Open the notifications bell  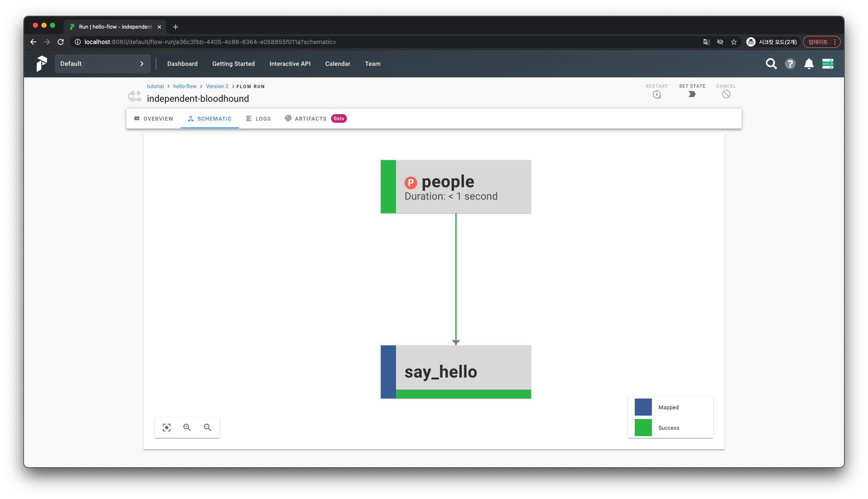pos(809,64)
